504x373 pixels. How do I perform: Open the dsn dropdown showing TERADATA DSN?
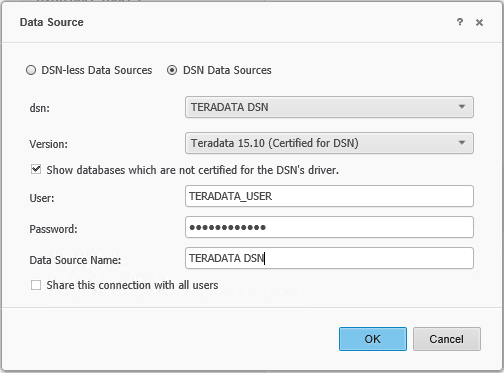329,107
